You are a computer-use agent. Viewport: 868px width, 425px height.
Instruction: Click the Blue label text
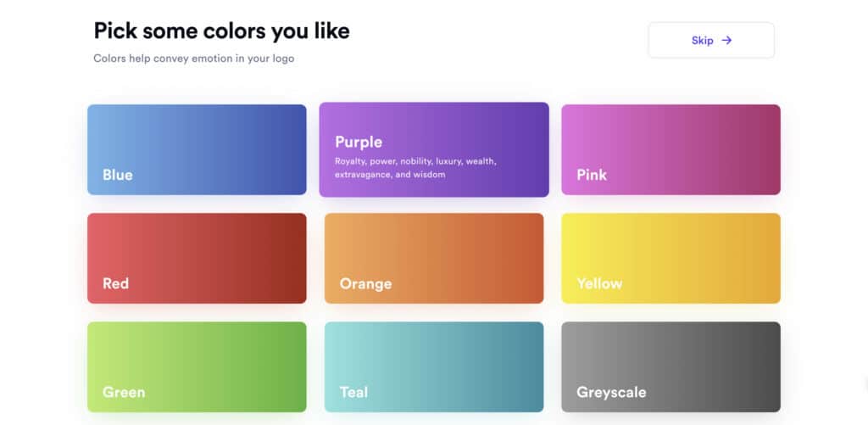[117, 175]
